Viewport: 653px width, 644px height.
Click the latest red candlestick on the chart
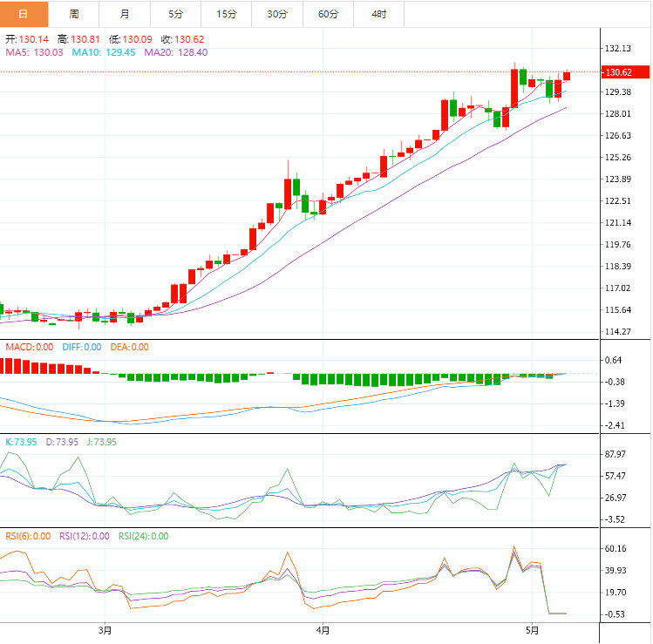click(x=567, y=76)
